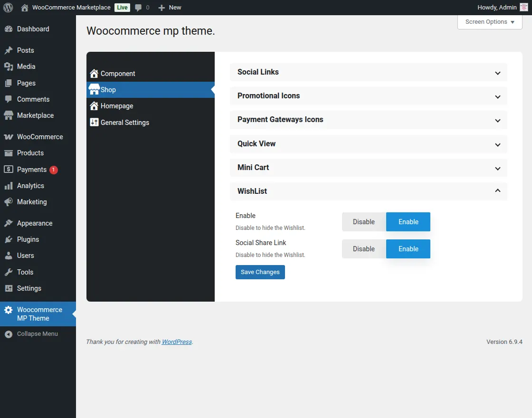Image resolution: width=532 pixels, height=418 pixels.
Task: Expand the Social Links section
Action: [x=369, y=72]
